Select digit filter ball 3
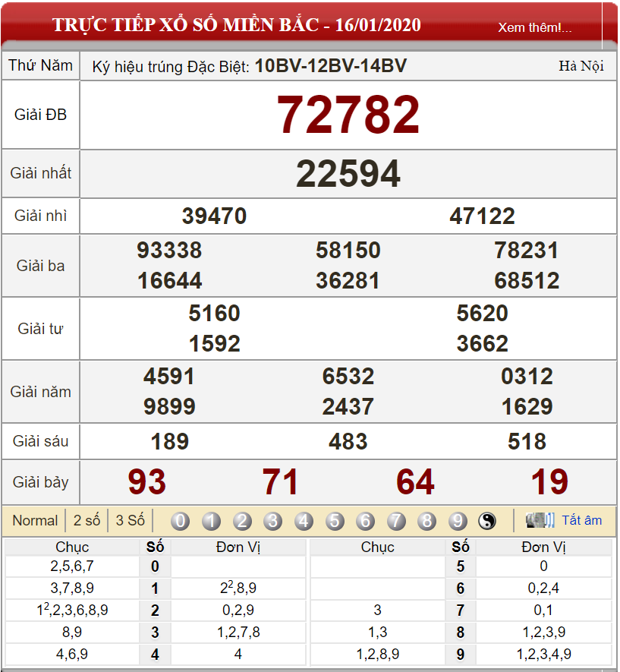620x672 pixels. pos(272,521)
